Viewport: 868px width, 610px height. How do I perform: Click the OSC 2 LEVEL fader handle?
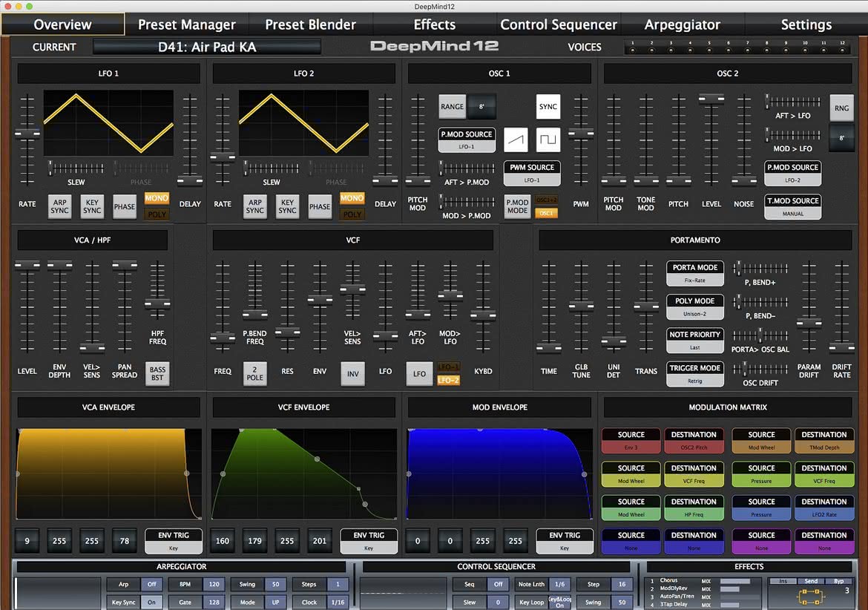coord(711,99)
